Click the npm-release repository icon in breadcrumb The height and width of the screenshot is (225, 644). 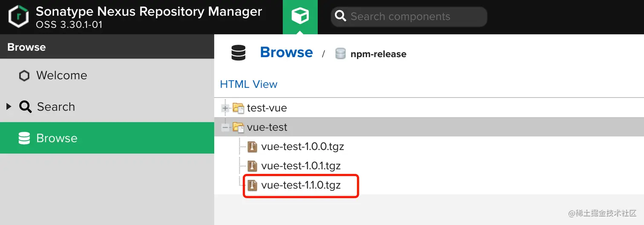pos(340,54)
